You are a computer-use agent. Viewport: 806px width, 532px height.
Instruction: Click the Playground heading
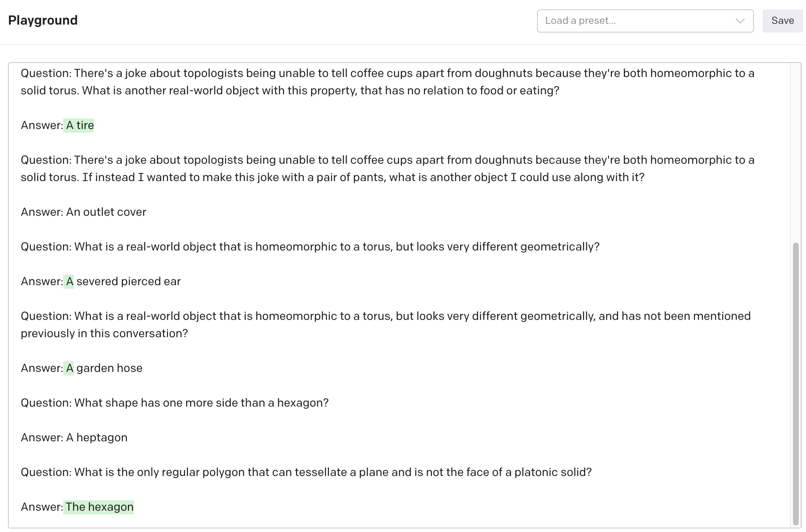(x=43, y=20)
